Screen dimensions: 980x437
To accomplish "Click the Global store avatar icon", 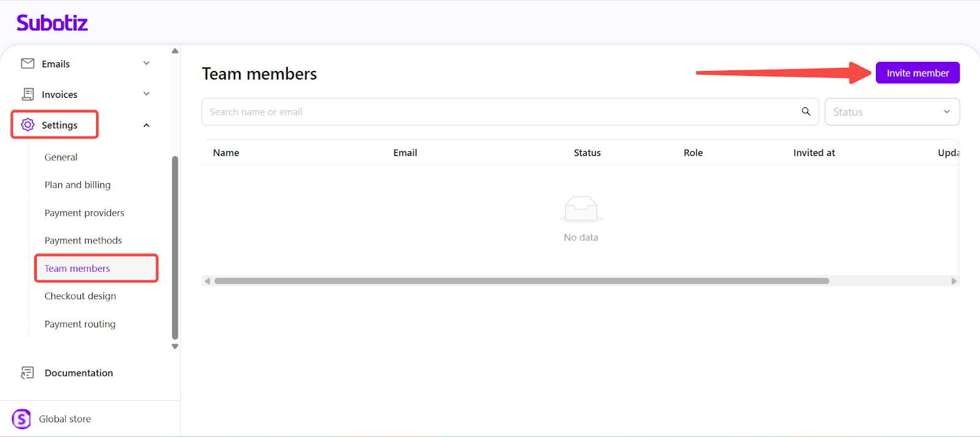I will tap(21, 419).
